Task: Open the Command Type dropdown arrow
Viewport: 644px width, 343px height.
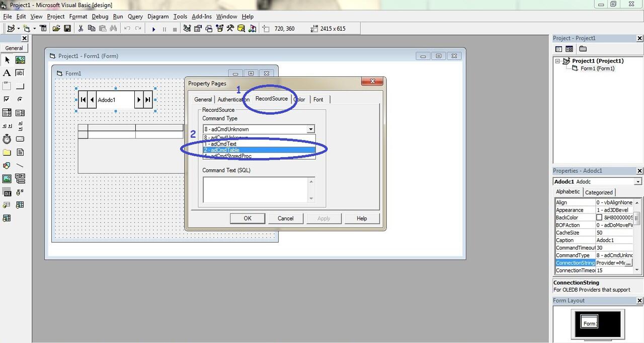Action: [311, 129]
